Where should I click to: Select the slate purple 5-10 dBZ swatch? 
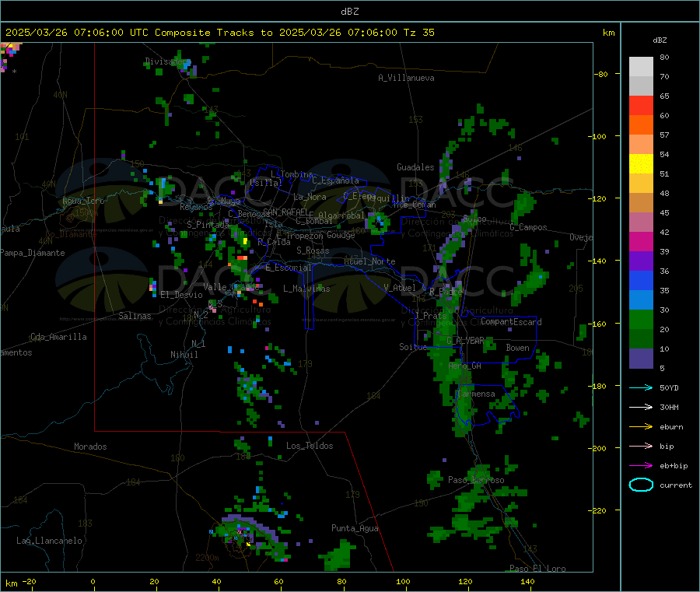click(x=641, y=359)
